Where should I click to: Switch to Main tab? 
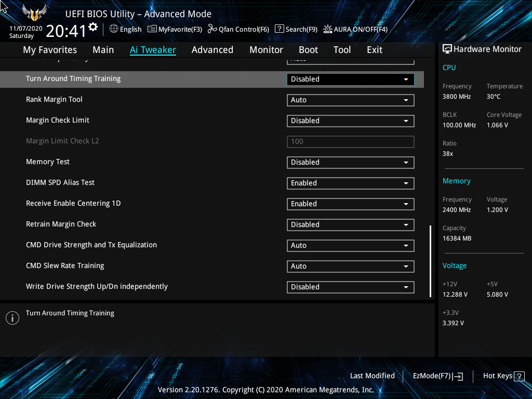pyautogui.click(x=103, y=50)
